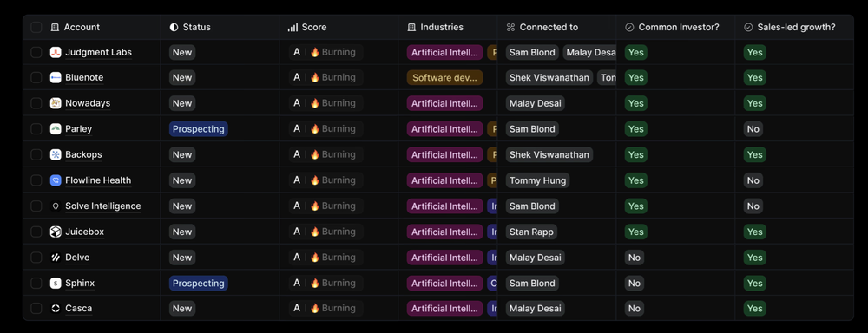
Task: Click Yes Common Investor badge for Backops
Action: click(x=636, y=155)
